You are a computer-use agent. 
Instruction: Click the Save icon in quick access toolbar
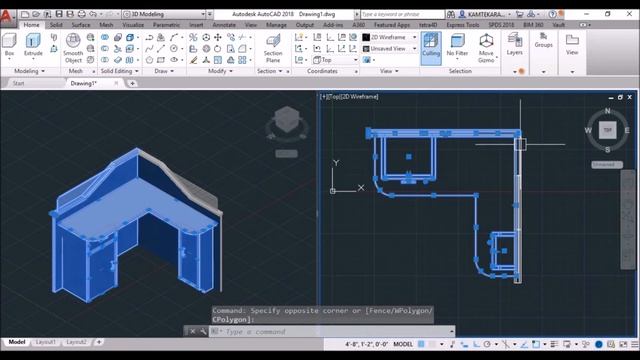pyautogui.click(x=59, y=14)
